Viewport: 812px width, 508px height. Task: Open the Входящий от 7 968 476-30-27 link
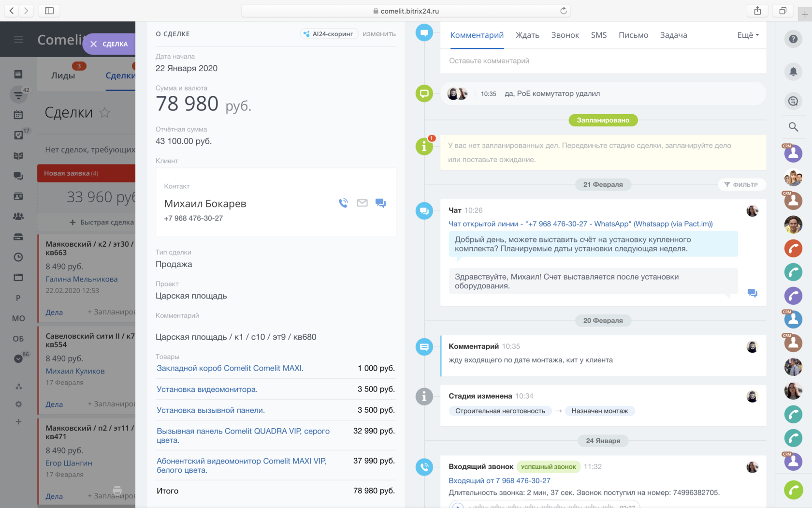pyautogui.click(x=499, y=480)
